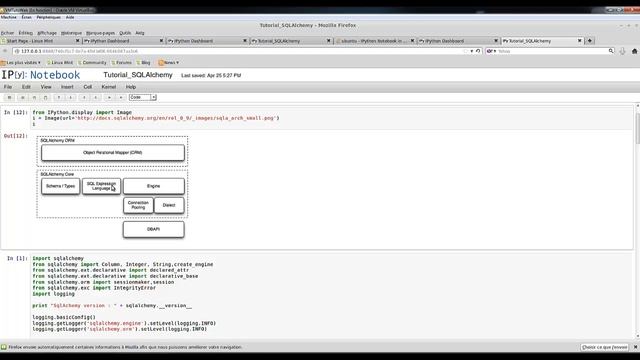Expand the News bookmarks folder

[169, 63]
